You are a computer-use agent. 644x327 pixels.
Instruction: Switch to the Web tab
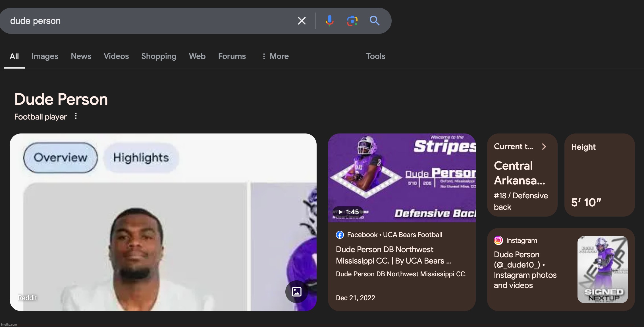(x=197, y=56)
